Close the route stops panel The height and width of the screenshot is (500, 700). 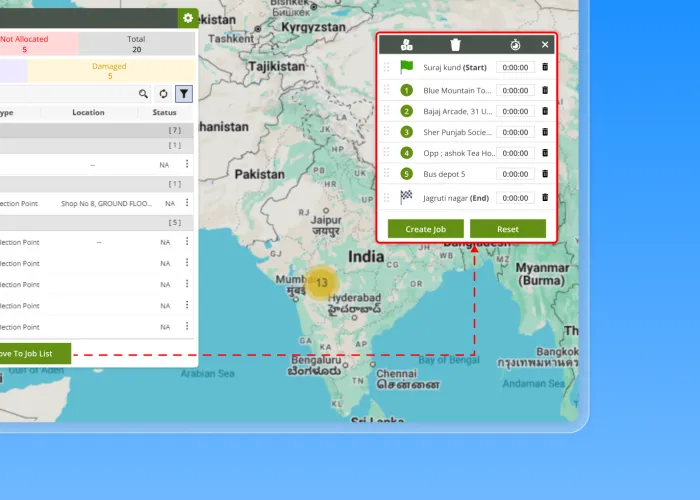coord(545,45)
